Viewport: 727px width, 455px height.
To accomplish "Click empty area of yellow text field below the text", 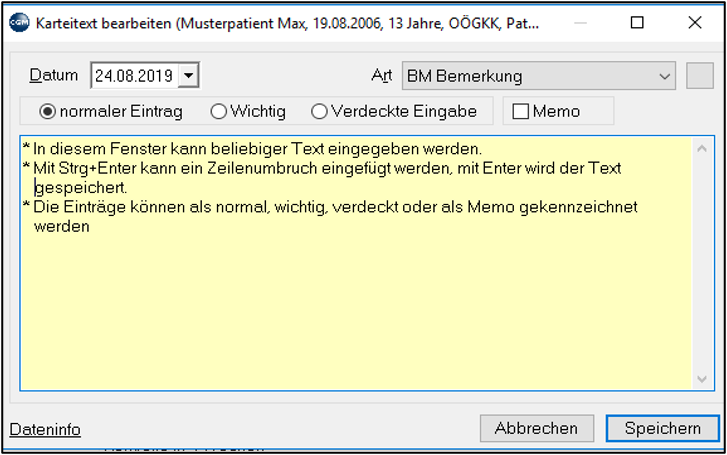I will point(356,311).
